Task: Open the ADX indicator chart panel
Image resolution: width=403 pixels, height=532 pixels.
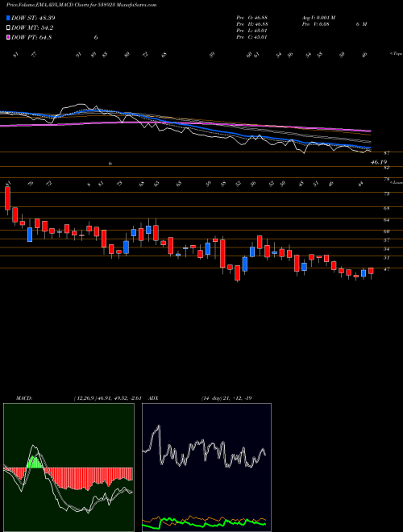Action: point(206,468)
